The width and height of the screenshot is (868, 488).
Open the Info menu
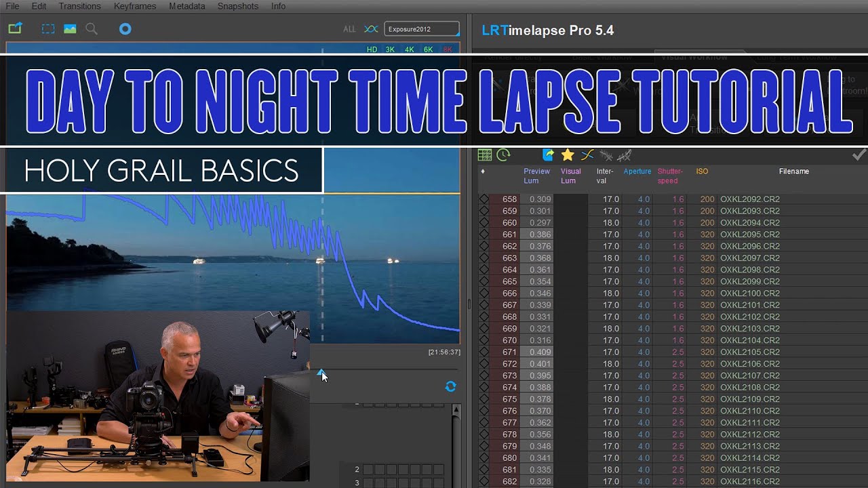coord(278,6)
